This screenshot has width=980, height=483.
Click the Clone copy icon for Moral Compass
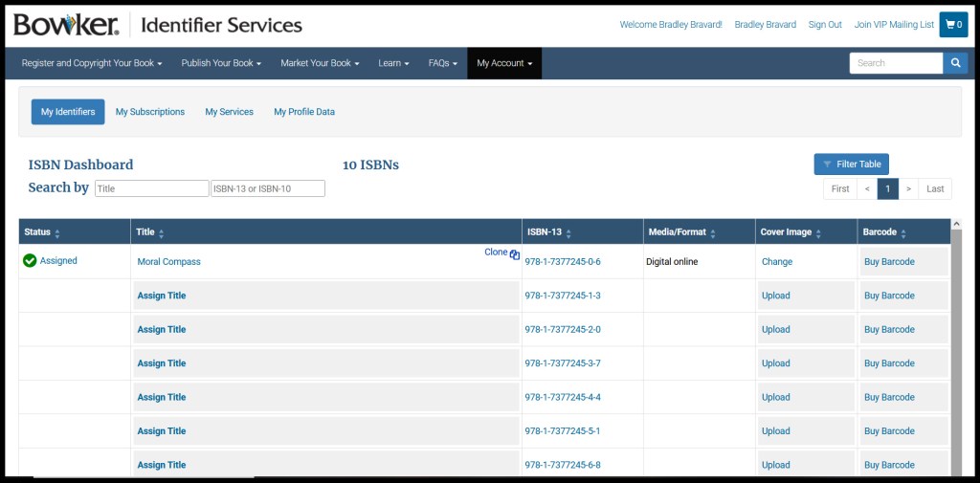[515, 254]
